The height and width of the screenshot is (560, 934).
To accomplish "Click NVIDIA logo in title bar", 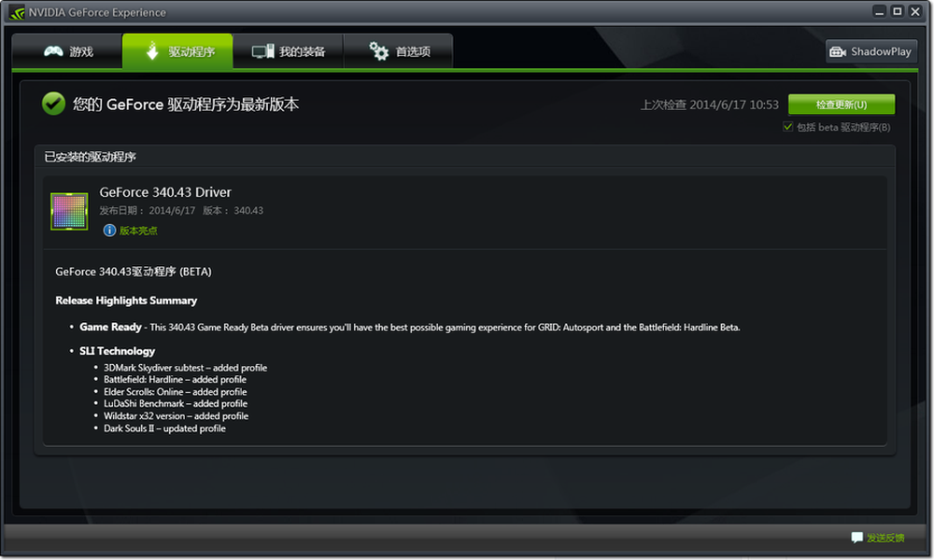I will tap(17, 12).
